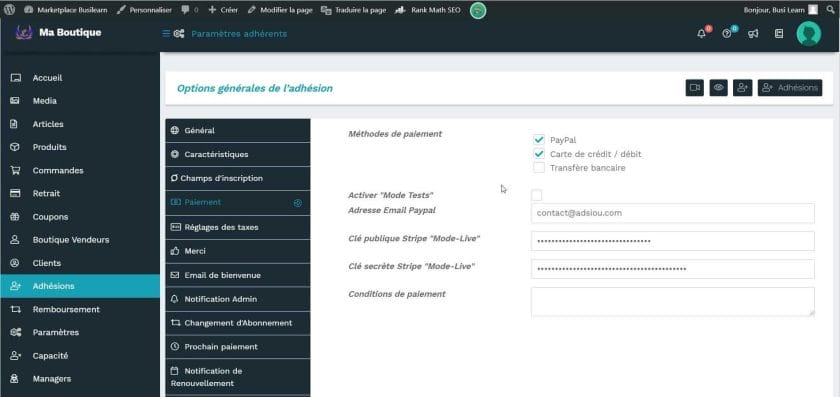Viewport: 840px width, 397px height.
Task: Go to Accueil in sidebar
Action: pyautogui.click(x=80, y=78)
